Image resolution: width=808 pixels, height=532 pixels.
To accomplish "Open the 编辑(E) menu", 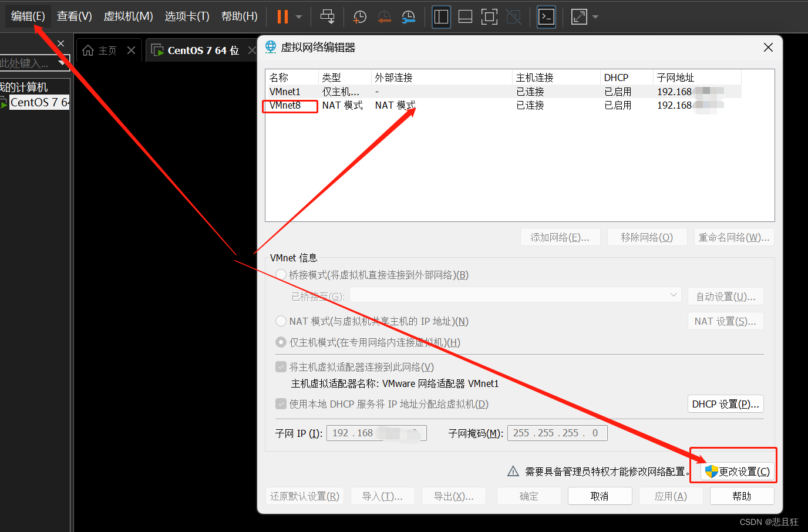I will click(x=28, y=16).
